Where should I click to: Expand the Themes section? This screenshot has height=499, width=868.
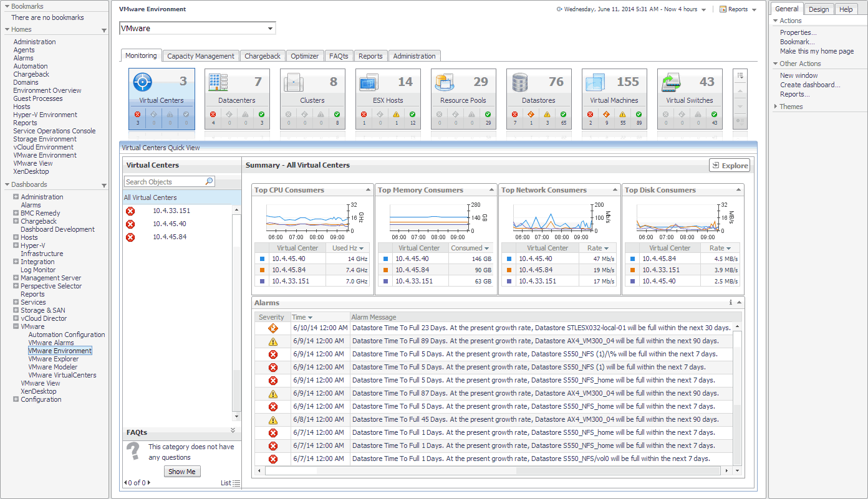[x=776, y=107]
